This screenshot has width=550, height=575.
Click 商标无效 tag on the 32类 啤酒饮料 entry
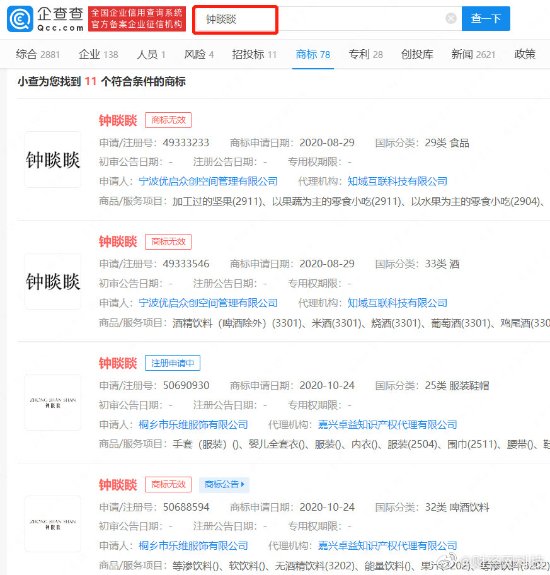click(168, 484)
